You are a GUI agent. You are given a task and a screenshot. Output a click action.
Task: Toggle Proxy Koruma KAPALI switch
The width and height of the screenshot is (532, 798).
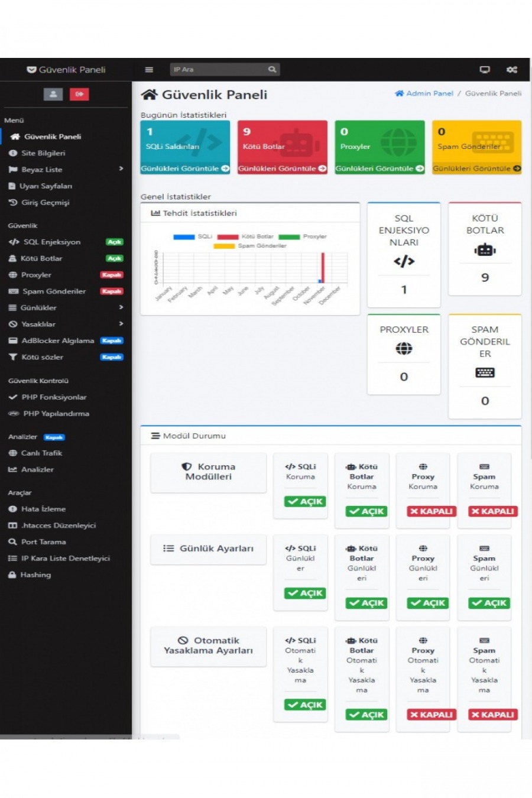pyautogui.click(x=432, y=511)
